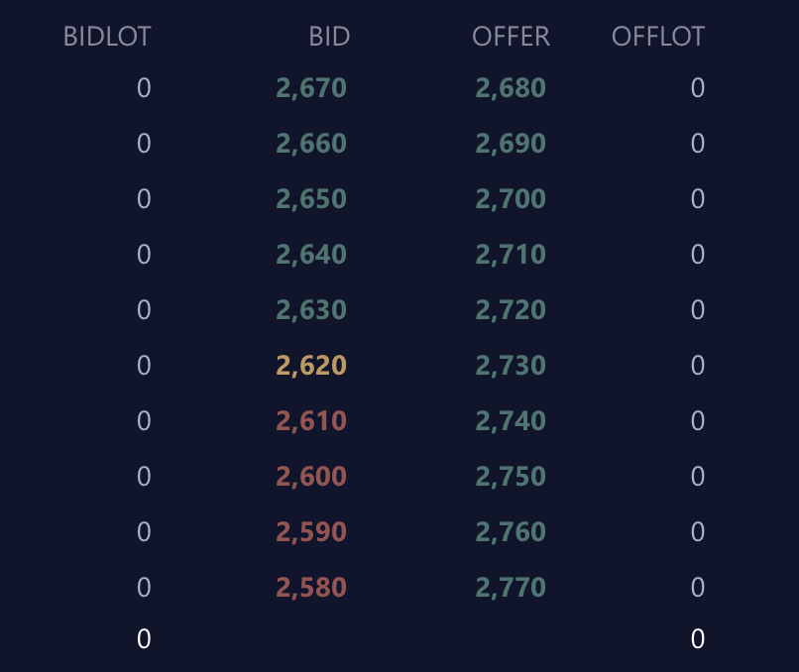Select the red bid price 2,590
This screenshot has height=672, width=799.
tap(311, 531)
